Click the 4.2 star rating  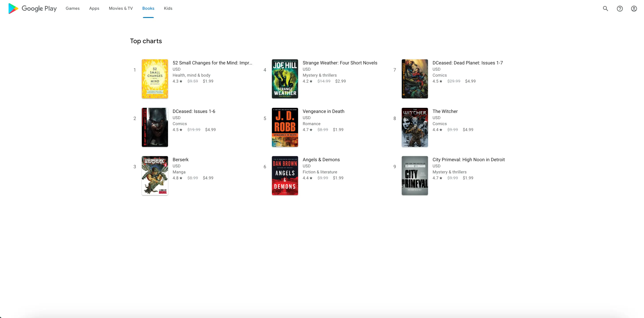tap(308, 81)
